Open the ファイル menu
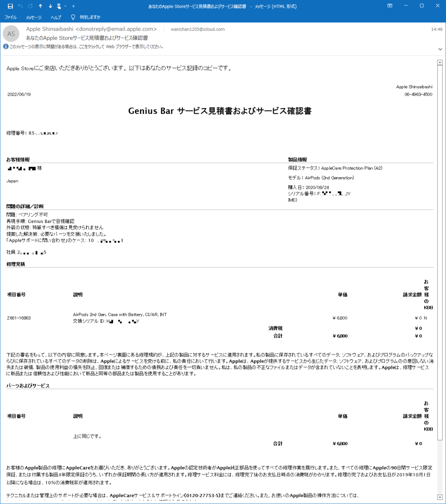 pos(10,17)
